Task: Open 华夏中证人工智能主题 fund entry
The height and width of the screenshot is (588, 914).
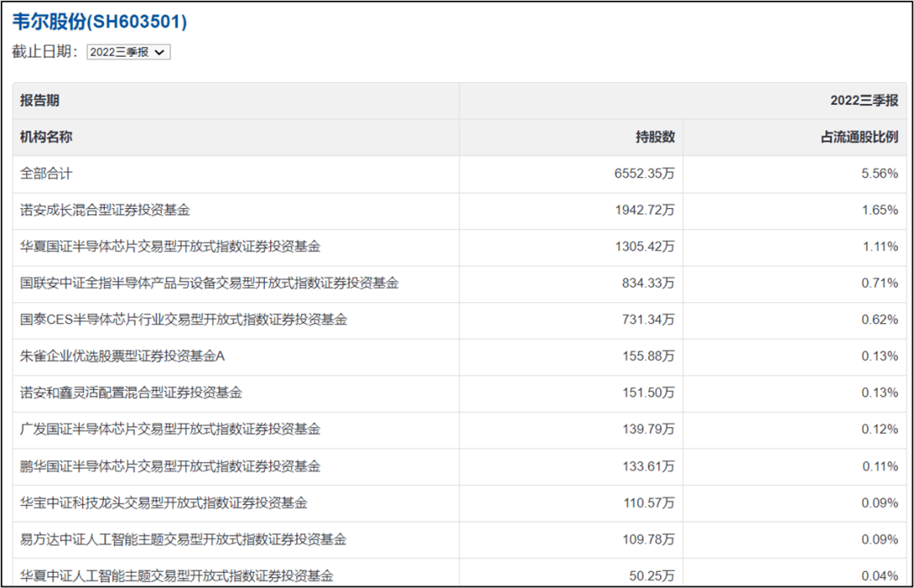Action: (x=176, y=575)
